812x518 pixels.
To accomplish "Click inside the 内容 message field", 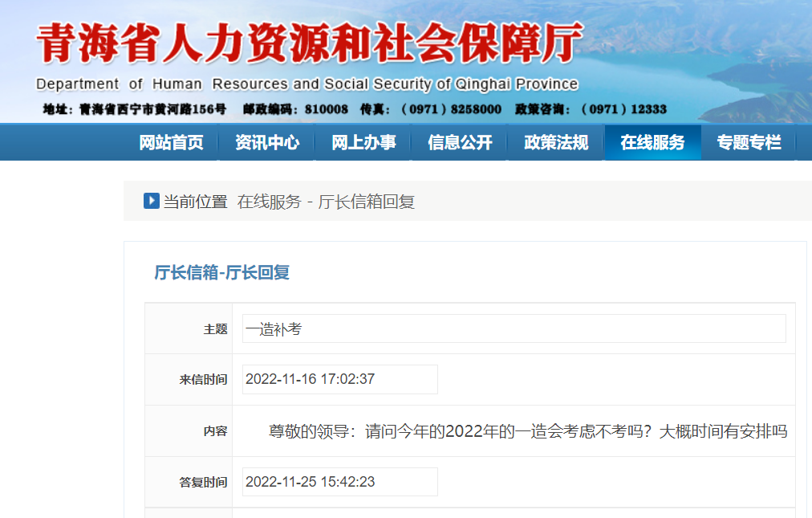I will tap(514, 430).
